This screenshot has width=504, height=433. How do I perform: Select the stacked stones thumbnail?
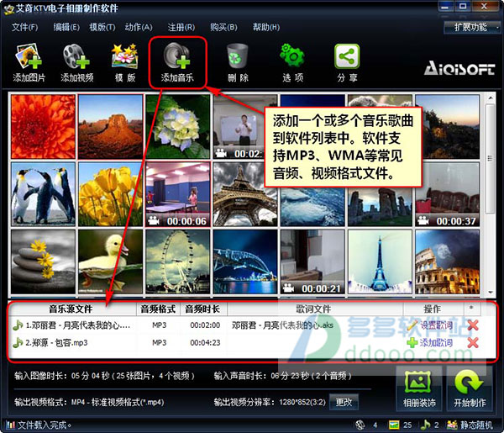coord(43,261)
